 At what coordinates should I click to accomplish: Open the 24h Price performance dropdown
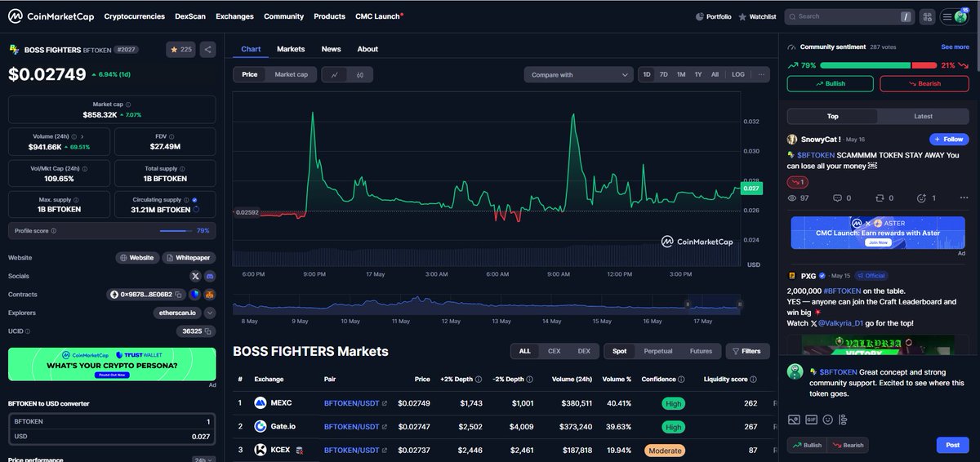coord(203,460)
